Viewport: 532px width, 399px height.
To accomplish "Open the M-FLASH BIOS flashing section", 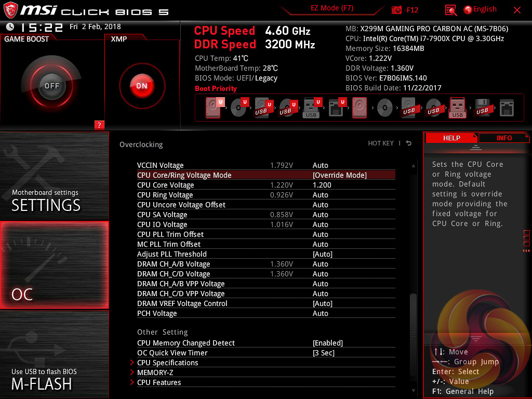I will pyautogui.click(x=54, y=354).
